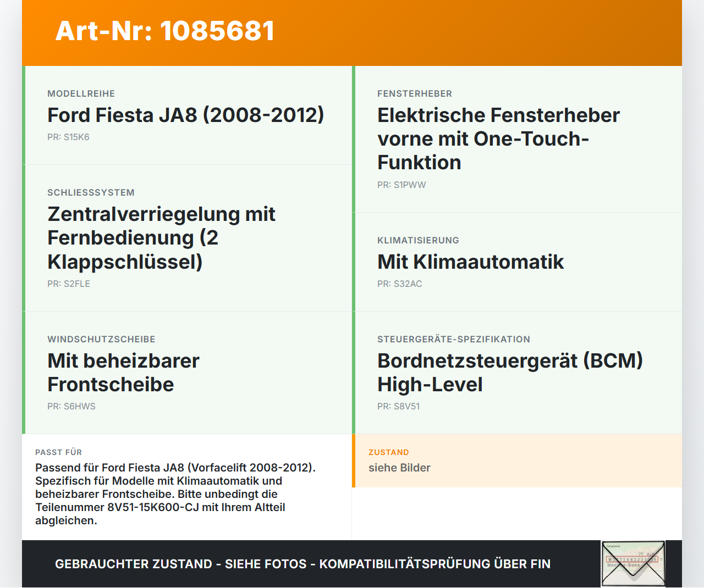
Task: Click the envelope FIN-check icon in the footer
Action: (634, 564)
